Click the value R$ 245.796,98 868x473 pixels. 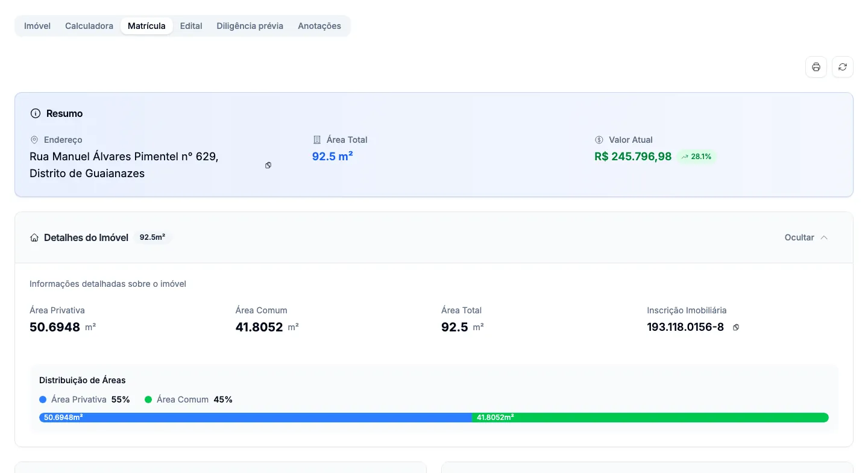[x=633, y=157]
